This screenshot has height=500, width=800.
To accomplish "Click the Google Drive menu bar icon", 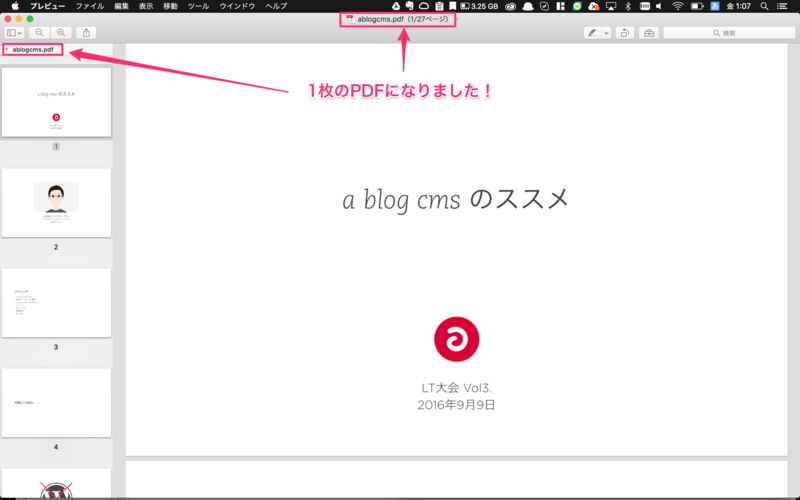I will (396, 6).
